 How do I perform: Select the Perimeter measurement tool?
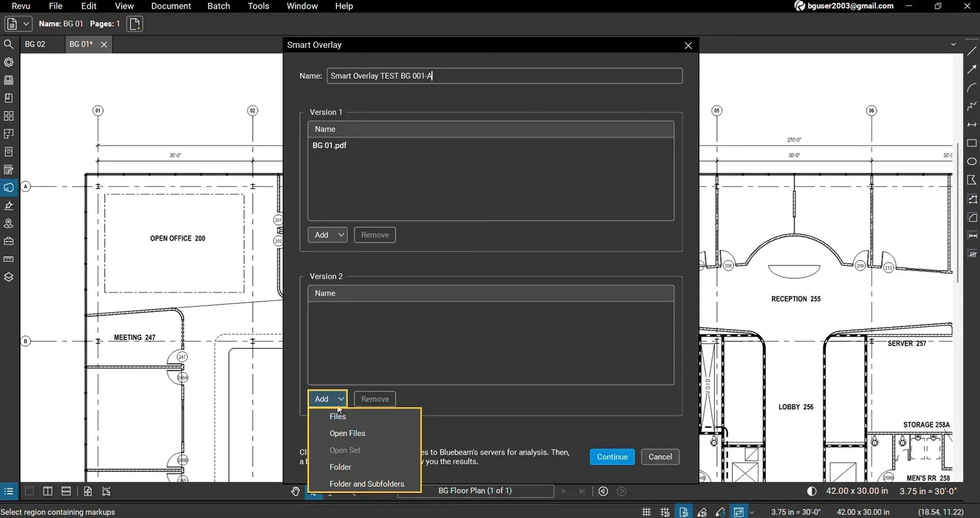972,199
